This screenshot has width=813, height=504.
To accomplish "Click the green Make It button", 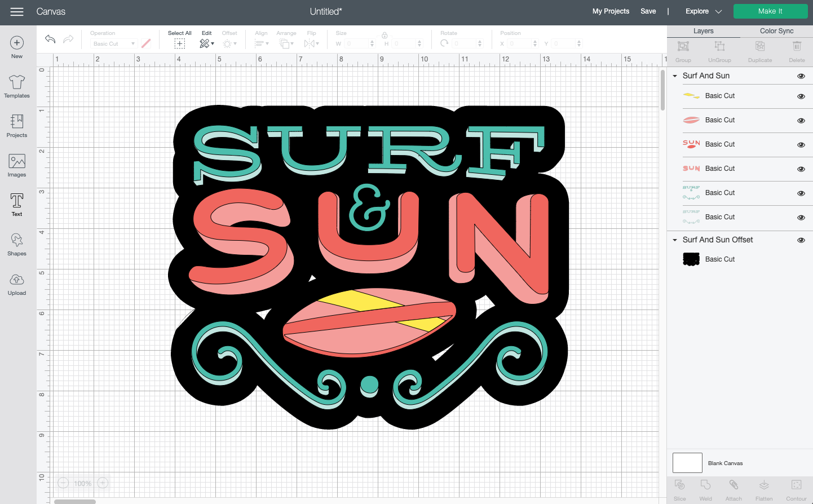I will pyautogui.click(x=770, y=11).
